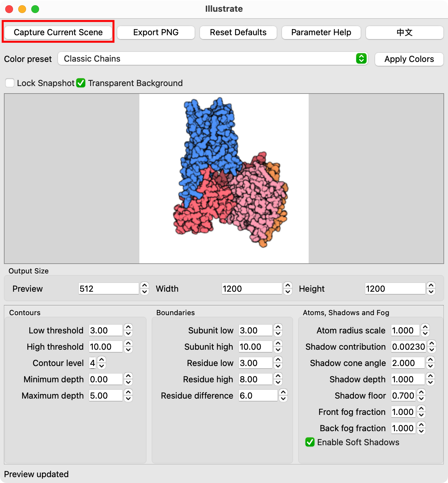Click the protein preview image

[x=224, y=179]
